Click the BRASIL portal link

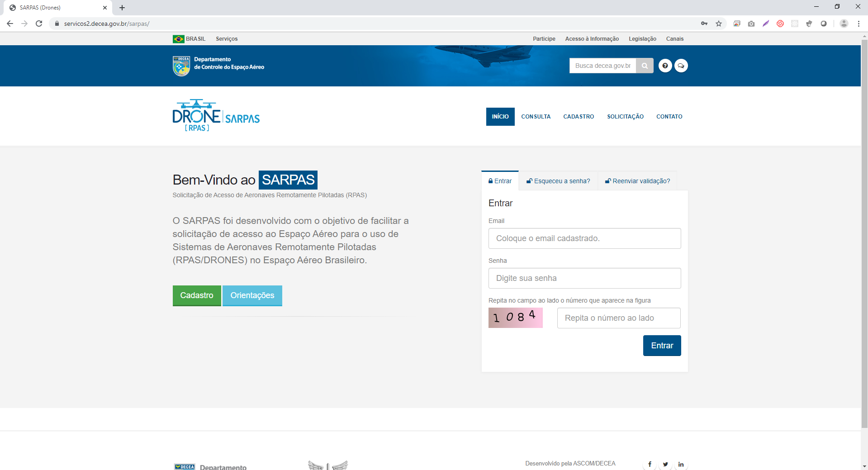[195, 39]
